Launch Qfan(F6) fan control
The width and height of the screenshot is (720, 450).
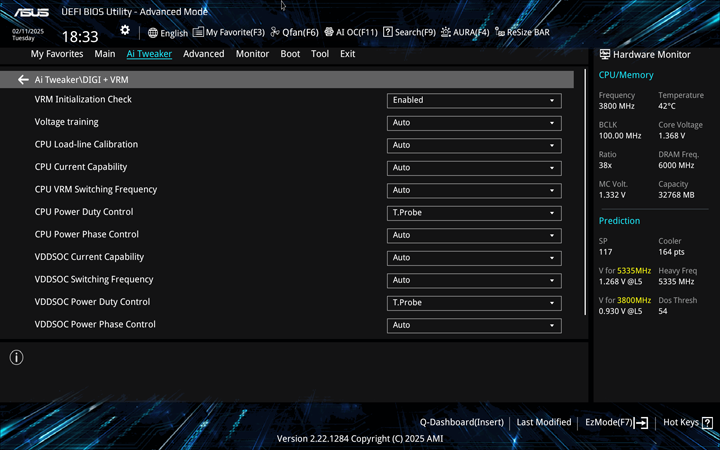(294, 32)
